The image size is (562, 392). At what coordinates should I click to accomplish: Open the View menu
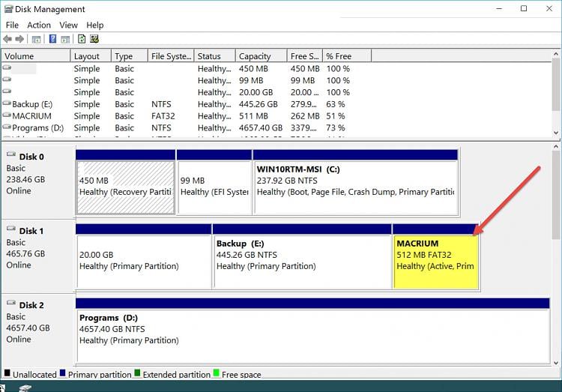pos(68,25)
